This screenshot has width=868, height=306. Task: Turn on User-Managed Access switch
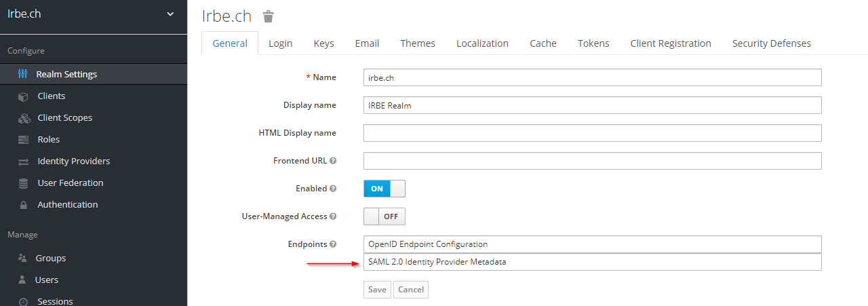(x=384, y=216)
